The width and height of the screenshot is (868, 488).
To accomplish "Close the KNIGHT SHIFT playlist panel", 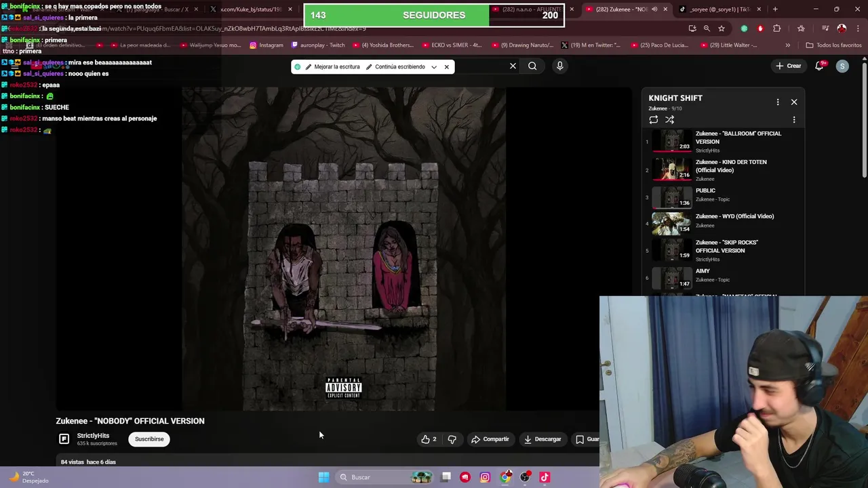I will (x=794, y=102).
